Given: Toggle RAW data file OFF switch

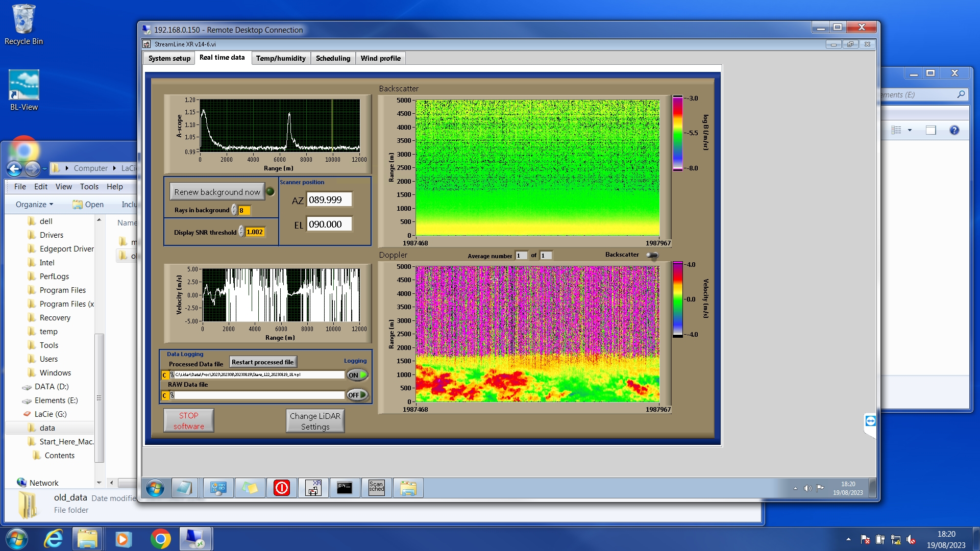Looking at the screenshot, I should (357, 395).
